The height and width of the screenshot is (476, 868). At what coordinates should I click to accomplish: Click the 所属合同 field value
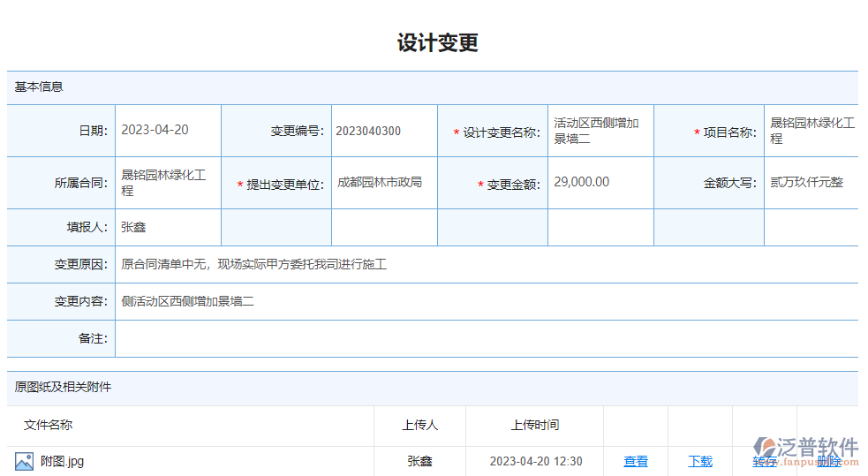tap(168, 183)
